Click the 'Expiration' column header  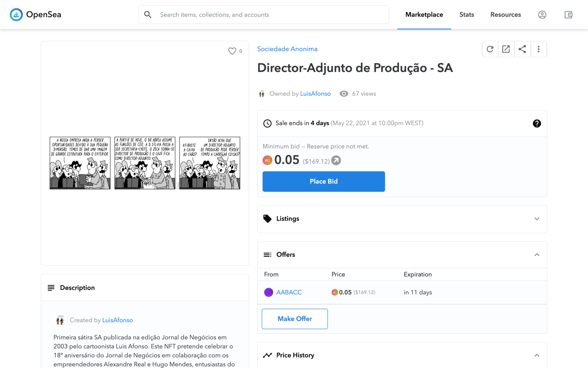[x=418, y=274]
